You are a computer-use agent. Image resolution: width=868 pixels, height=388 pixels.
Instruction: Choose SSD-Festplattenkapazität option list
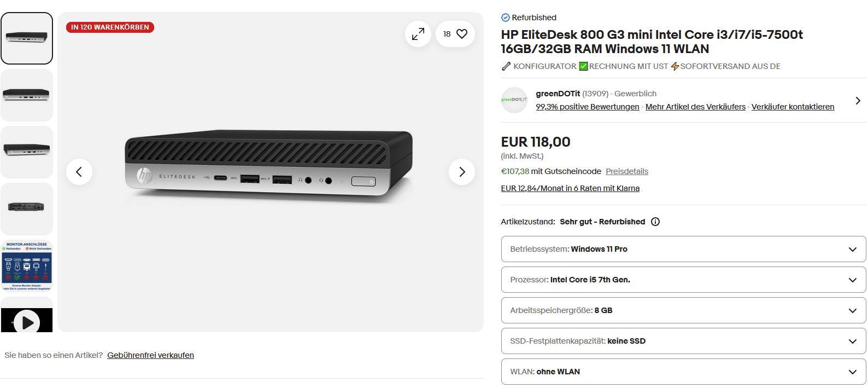point(683,341)
